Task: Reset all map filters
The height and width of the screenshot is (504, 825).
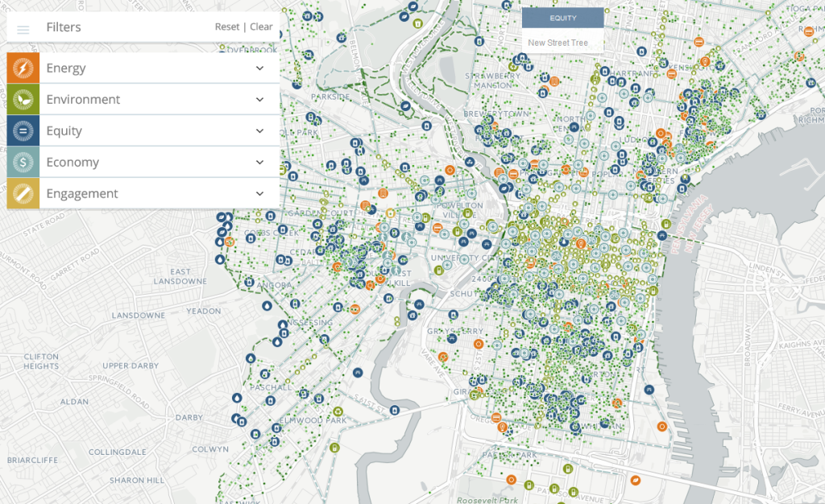Action: tap(227, 27)
